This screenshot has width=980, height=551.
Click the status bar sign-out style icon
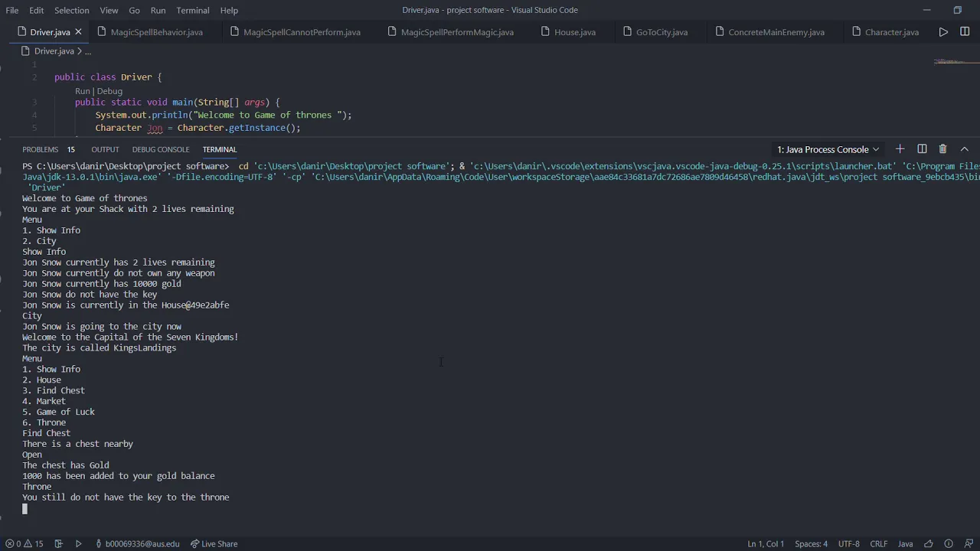tap(59, 544)
